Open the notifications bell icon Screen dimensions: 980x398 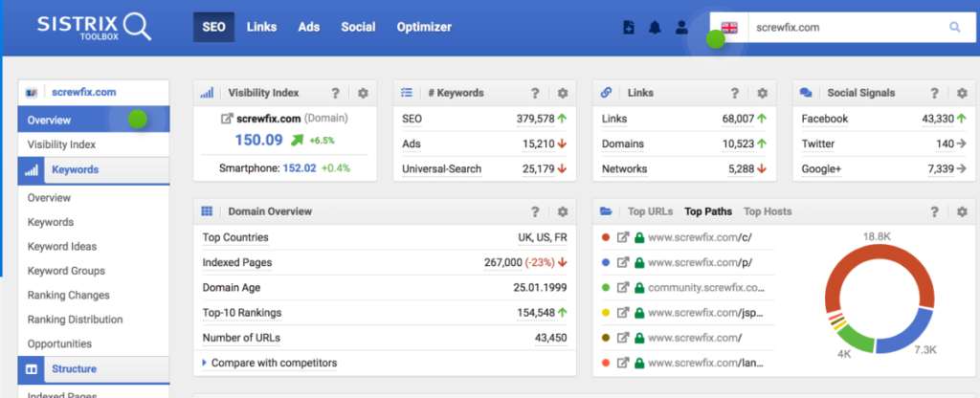655,28
